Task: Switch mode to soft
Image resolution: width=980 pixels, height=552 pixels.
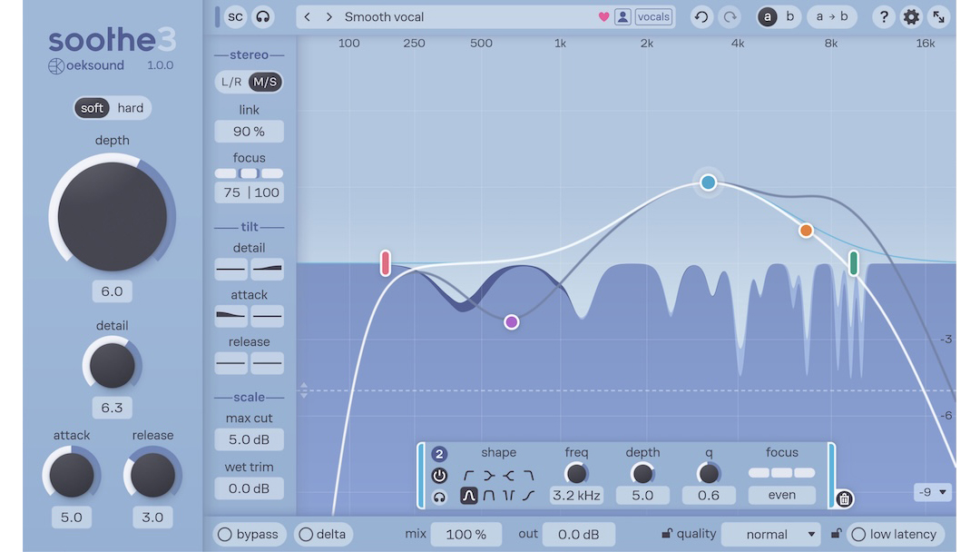Action: [x=92, y=108]
